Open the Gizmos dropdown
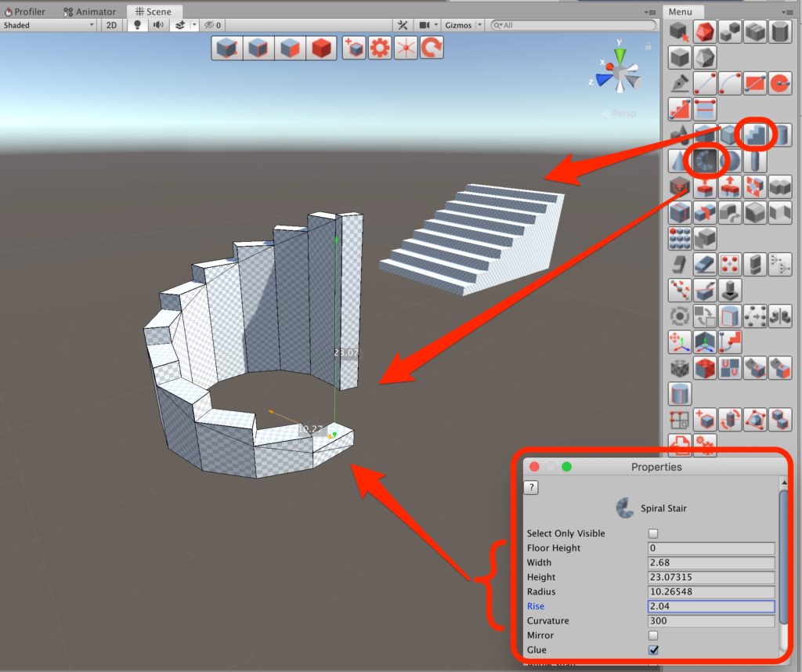The image size is (802, 672). [461, 25]
